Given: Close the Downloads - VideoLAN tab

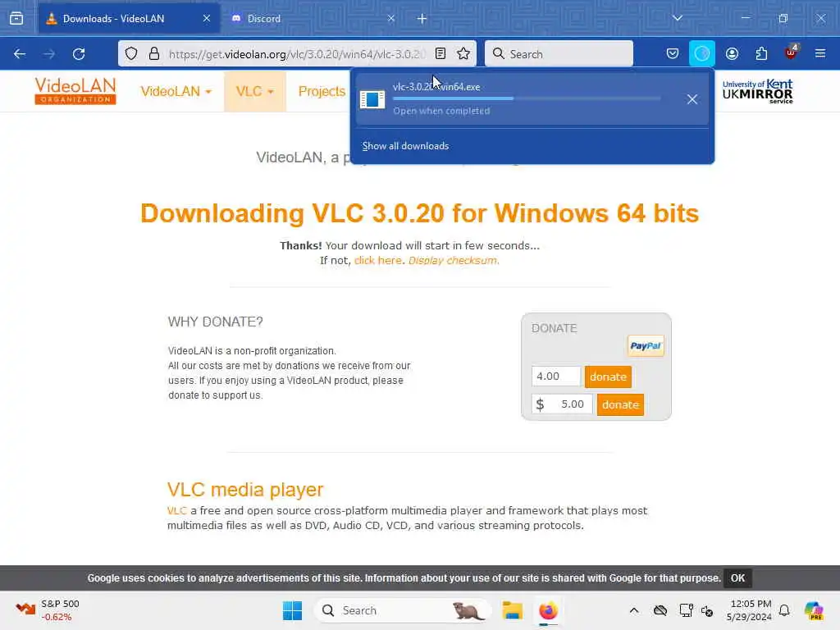Looking at the screenshot, I should pos(207,18).
